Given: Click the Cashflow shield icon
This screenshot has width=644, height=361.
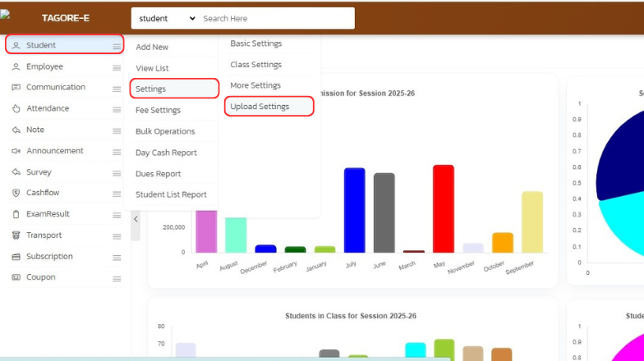Looking at the screenshot, I should click(16, 193).
